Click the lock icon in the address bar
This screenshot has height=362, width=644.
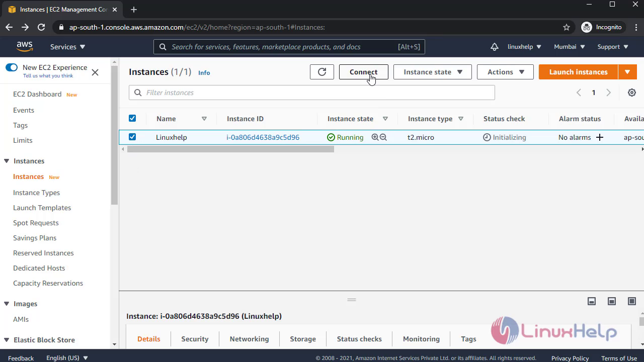tap(61, 27)
